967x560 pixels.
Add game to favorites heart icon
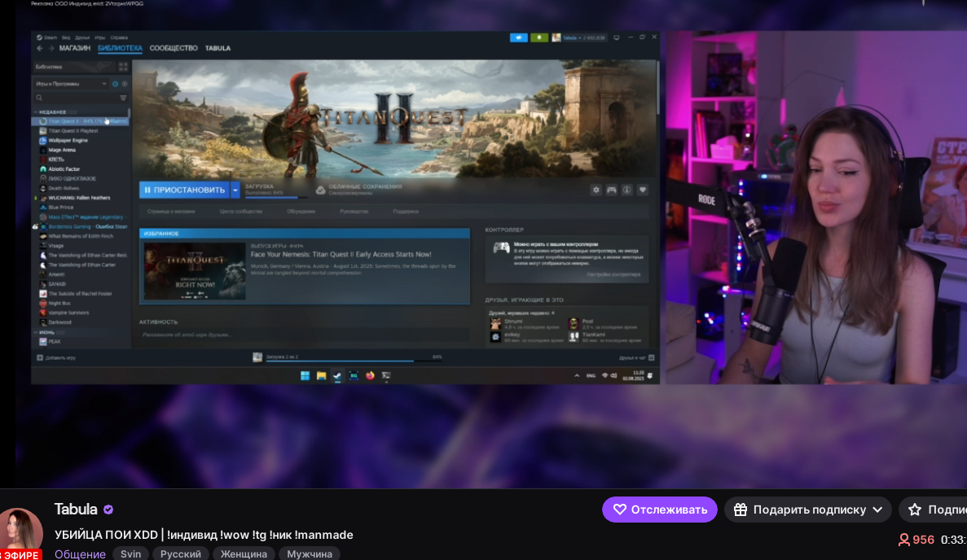(x=642, y=190)
